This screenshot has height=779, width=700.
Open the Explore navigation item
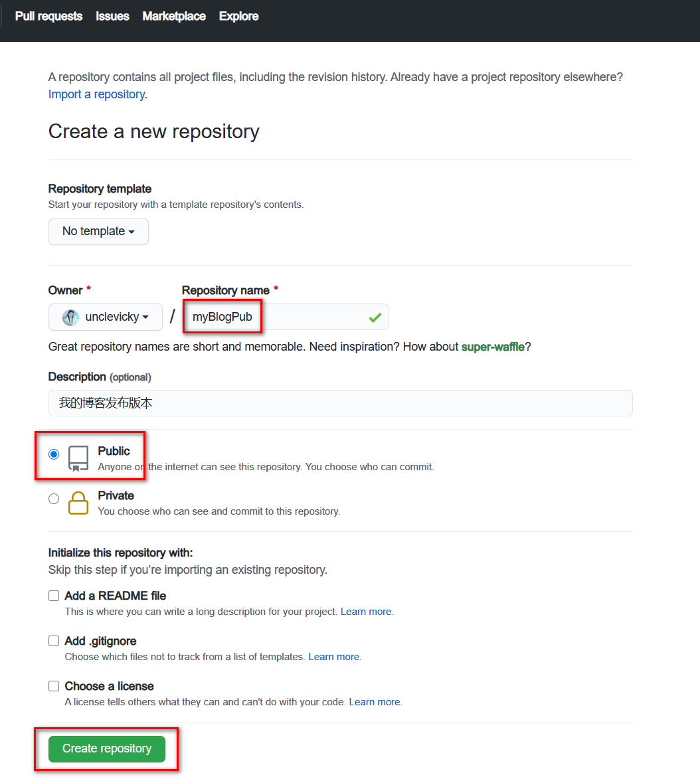[238, 17]
